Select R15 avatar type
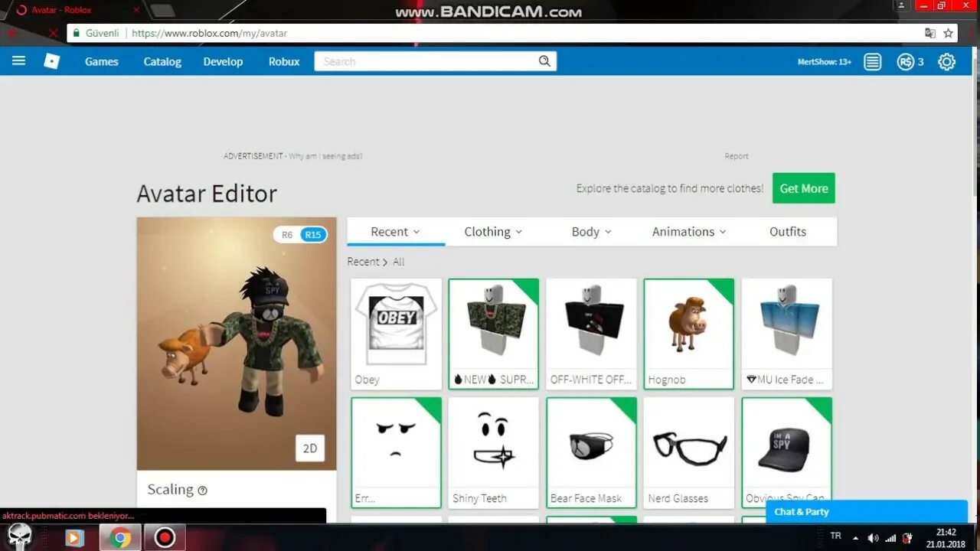The image size is (980, 551). 313,235
